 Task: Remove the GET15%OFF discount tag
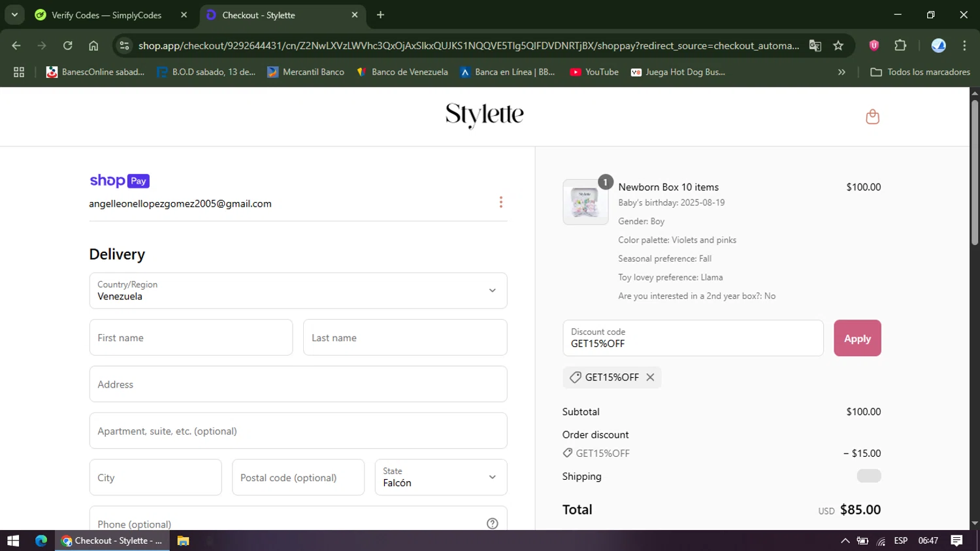[x=650, y=377]
